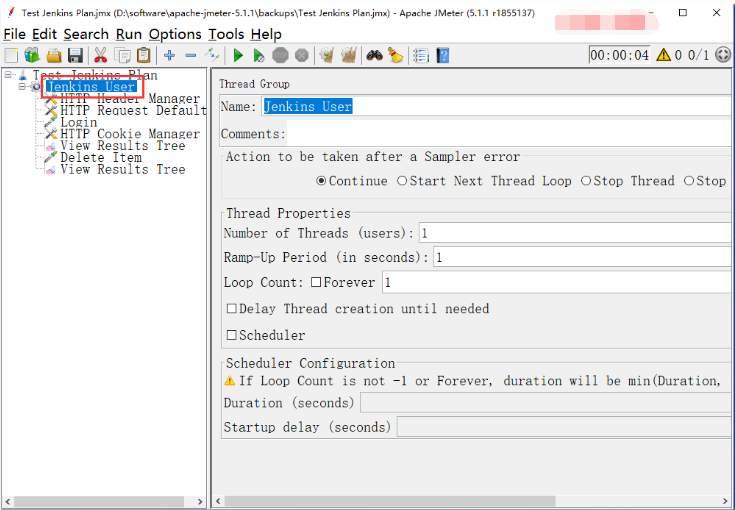Shutdown threads with gray X icon
The width and height of the screenshot is (735, 510).
(x=302, y=55)
